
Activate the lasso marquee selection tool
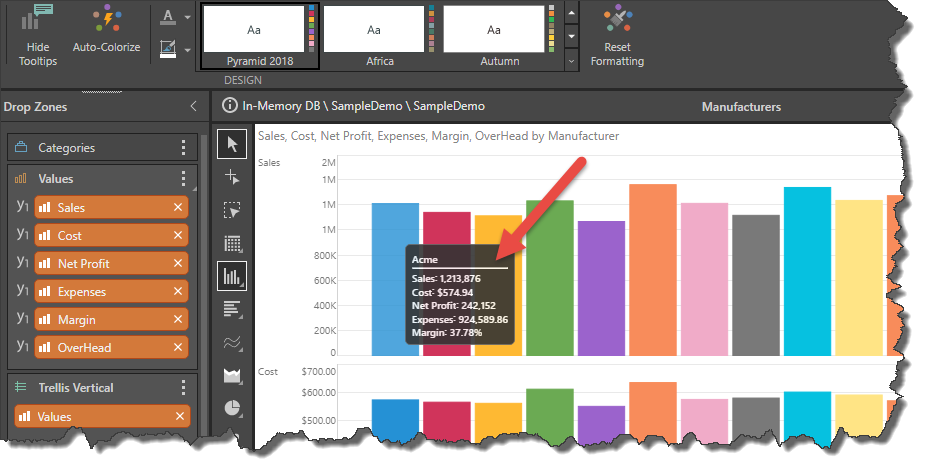pyautogui.click(x=232, y=211)
